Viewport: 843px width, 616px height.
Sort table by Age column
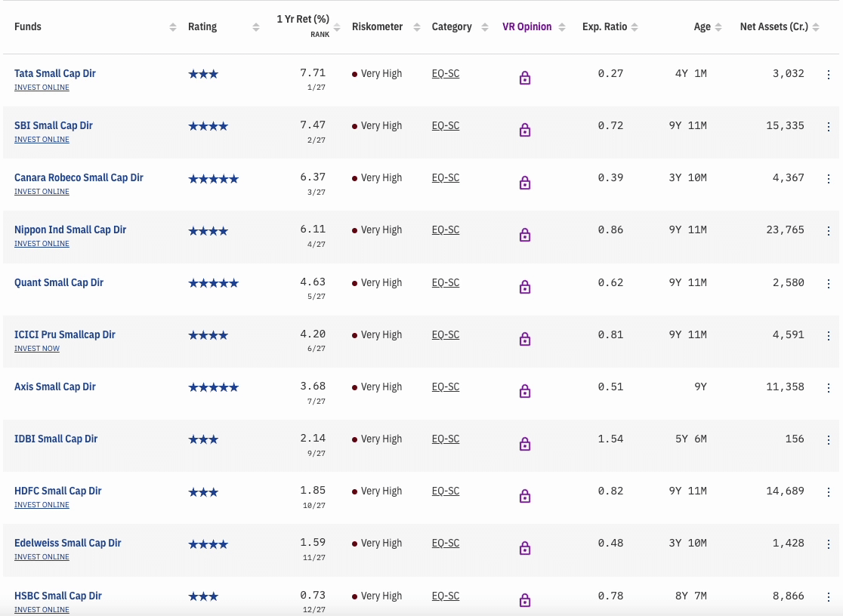[x=718, y=27]
